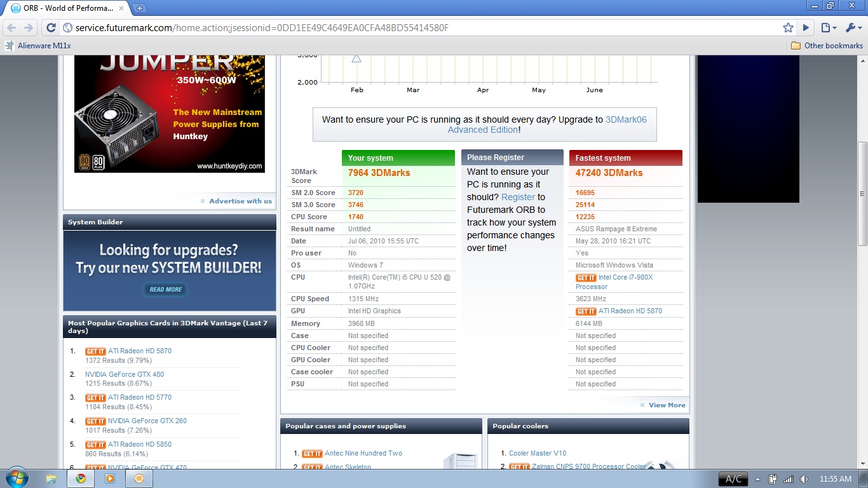868x488 pixels.
Task: Click the orange round taskbar icon
Action: coord(139,478)
